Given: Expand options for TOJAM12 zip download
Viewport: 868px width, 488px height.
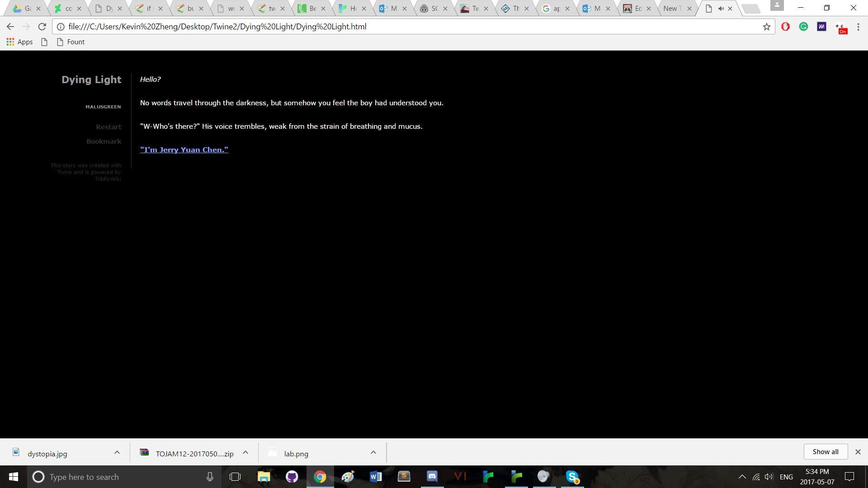Looking at the screenshot, I should pos(245,452).
